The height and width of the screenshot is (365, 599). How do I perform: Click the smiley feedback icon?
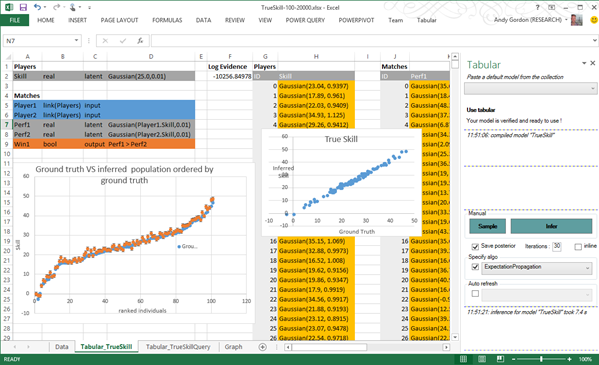point(594,20)
